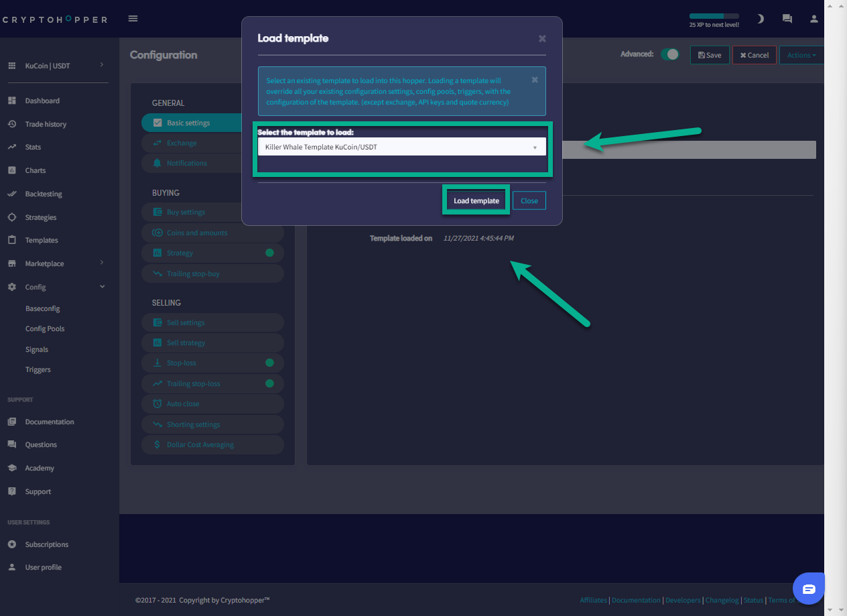847x616 pixels.
Task: Open the chat messages icon
Action: (x=787, y=19)
